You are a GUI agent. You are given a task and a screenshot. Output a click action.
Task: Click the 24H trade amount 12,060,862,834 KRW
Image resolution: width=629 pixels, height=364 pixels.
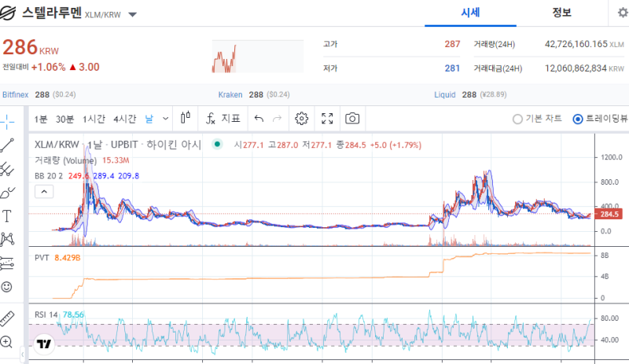[584, 68]
